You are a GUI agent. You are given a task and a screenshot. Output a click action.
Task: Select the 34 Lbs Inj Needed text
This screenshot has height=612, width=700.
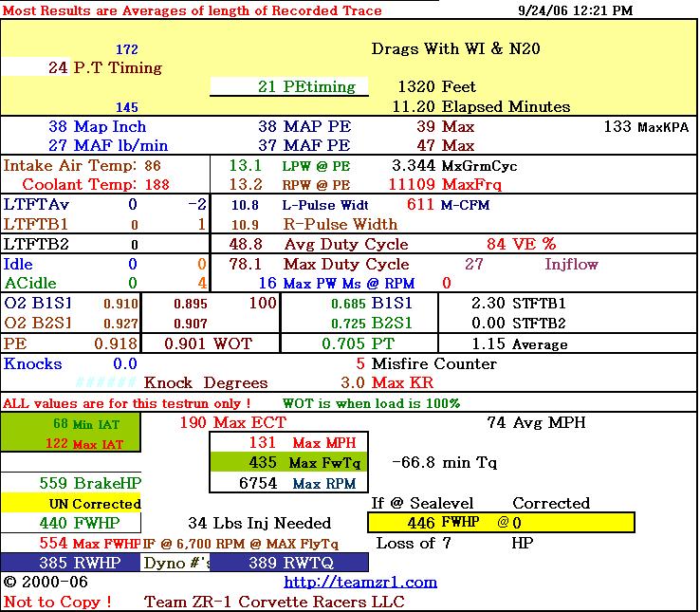point(259,523)
